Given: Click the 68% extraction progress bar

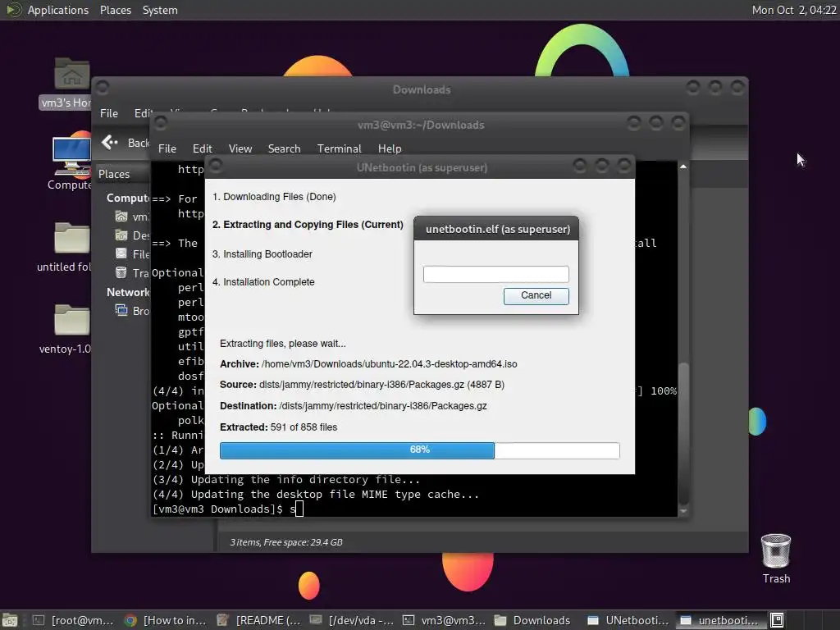Looking at the screenshot, I should (x=419, y=450).
